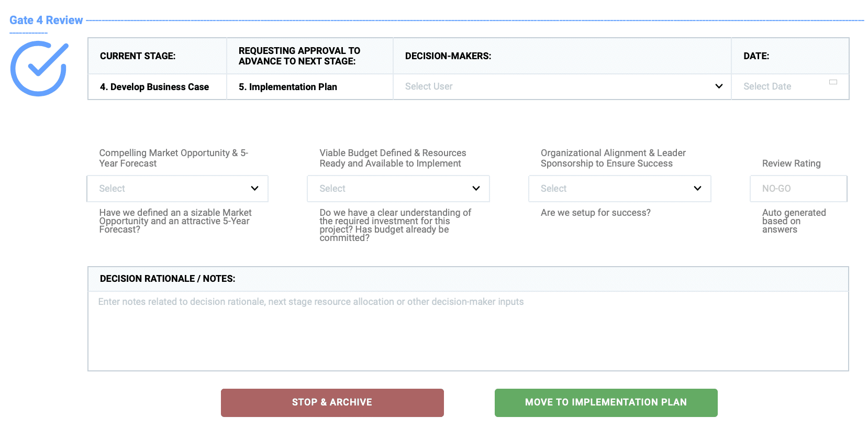Click Move to Implementation Plan button
868x439 pixels.
606,403
